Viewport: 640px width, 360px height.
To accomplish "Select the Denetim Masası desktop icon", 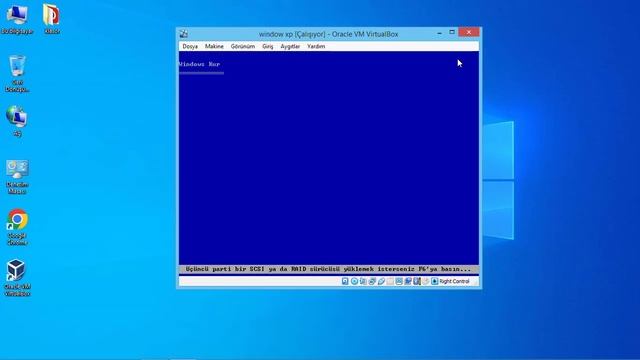I will pos(17,177).
